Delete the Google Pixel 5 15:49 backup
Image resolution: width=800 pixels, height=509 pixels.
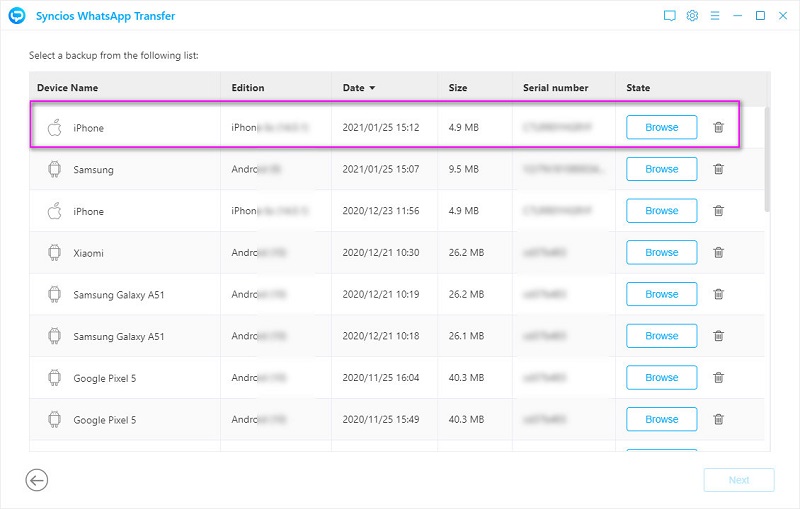click(718, 419)
